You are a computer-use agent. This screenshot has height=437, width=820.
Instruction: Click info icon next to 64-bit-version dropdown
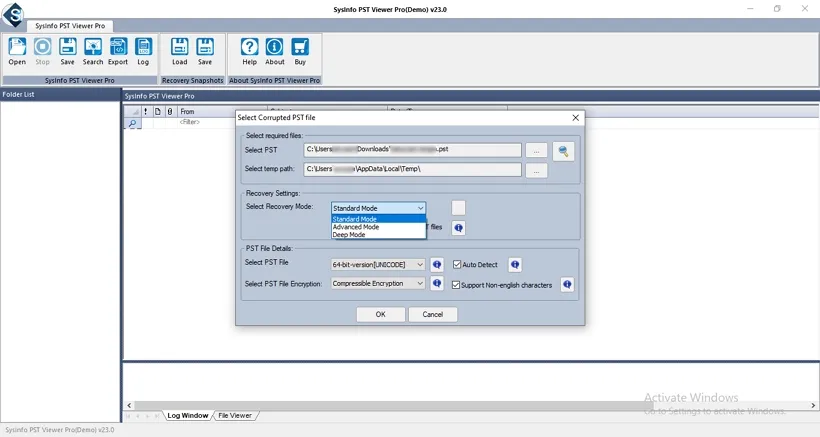click(437, 264)
